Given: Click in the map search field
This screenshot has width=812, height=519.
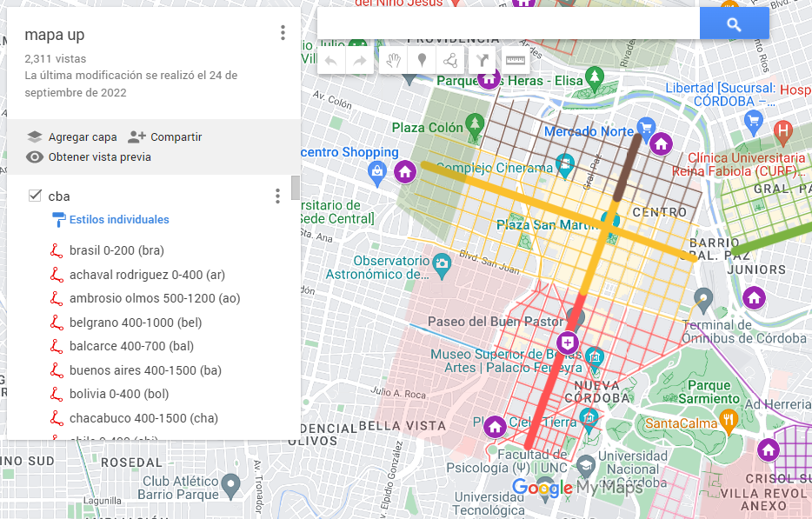Looking at the screenshot, I should (x=509, y=24).
